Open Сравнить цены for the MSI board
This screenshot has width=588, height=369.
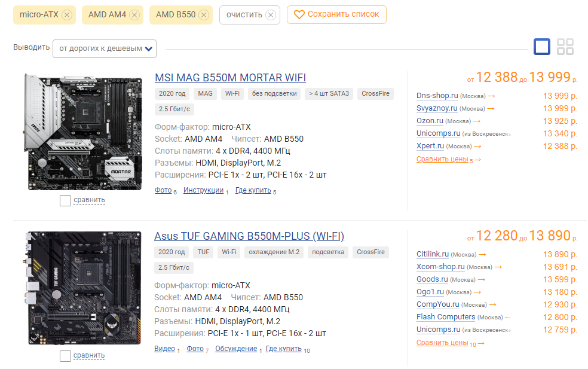[x=442, y=159]
